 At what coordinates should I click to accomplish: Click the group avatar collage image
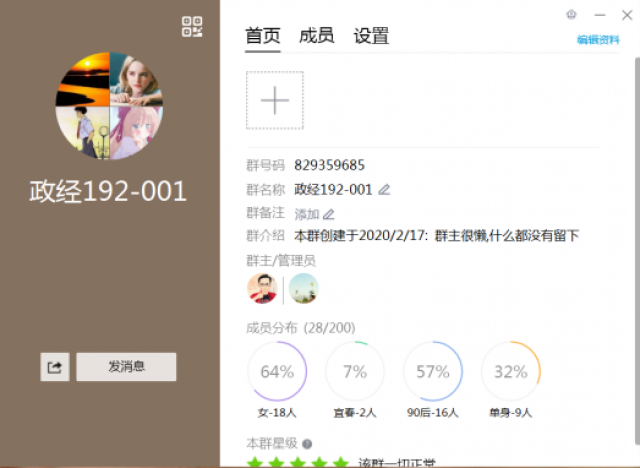click(110, 106)
